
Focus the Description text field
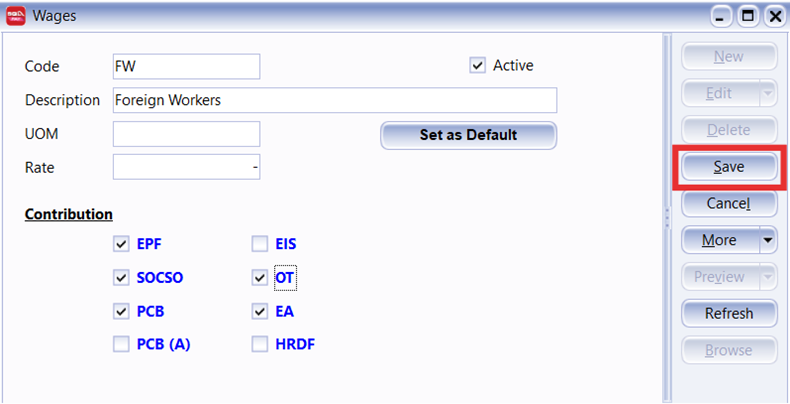click(x=334, y=100)
